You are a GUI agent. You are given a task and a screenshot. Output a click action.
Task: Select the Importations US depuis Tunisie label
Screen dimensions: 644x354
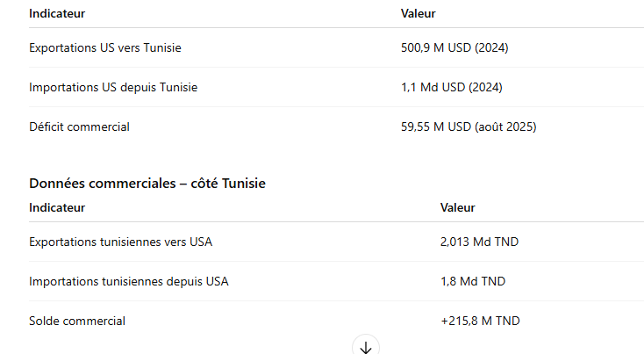click(113, 87)
